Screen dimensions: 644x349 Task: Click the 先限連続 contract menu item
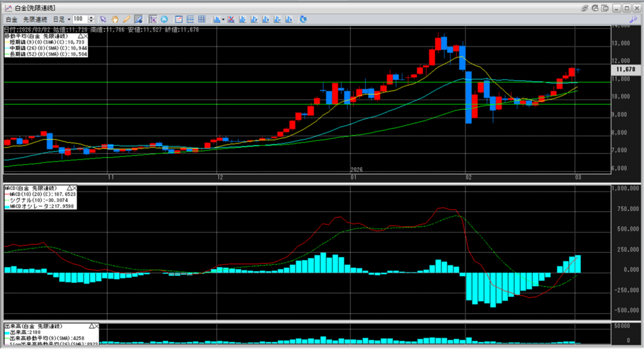pyautogui.click(x=35, y=19)
